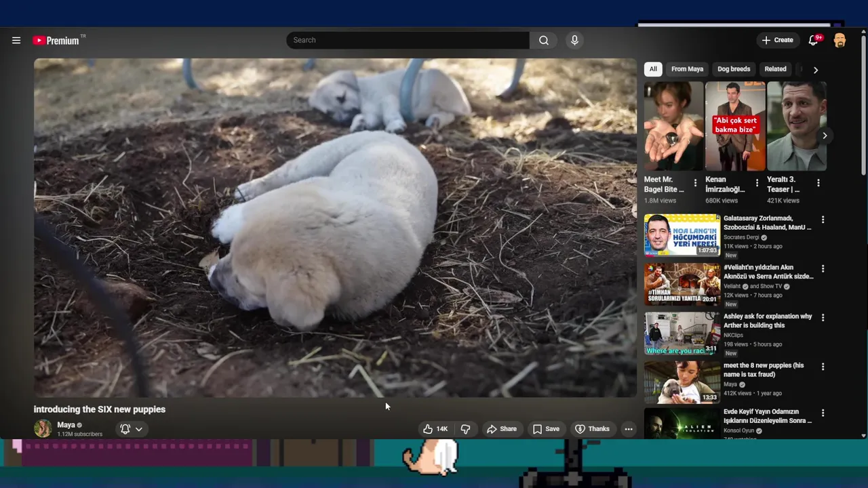Open options for Kenan İmirzalıoğlu short
The width and height of the screenshot is (868, 488).
tap(757, 183)
